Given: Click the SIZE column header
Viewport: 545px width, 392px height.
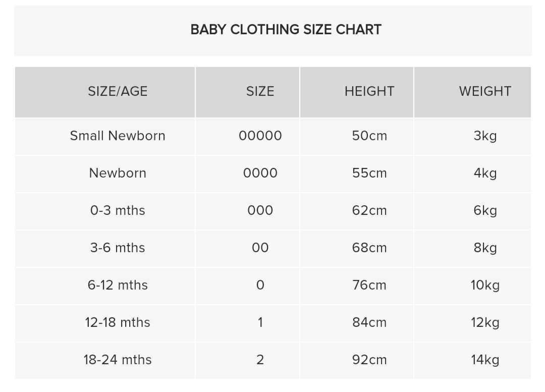Looking at the screenshot, I should pyautogui.click(x=260, y=91).
